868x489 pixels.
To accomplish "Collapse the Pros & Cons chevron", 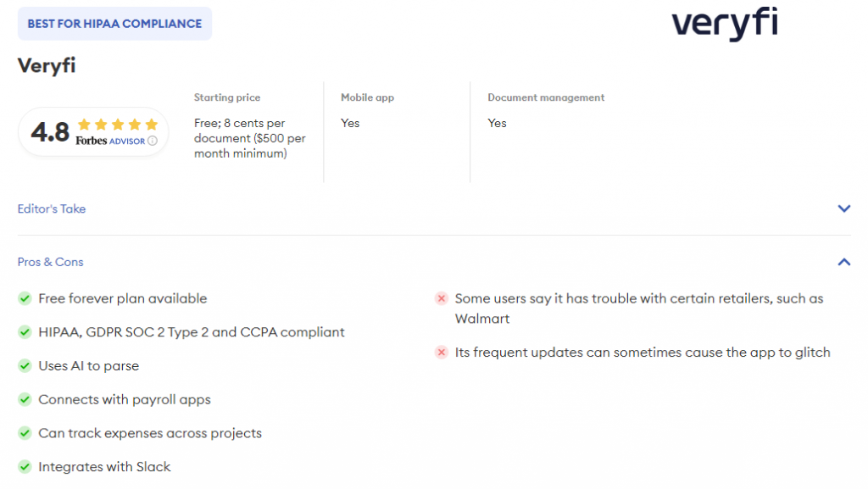I will pos(843,262).
